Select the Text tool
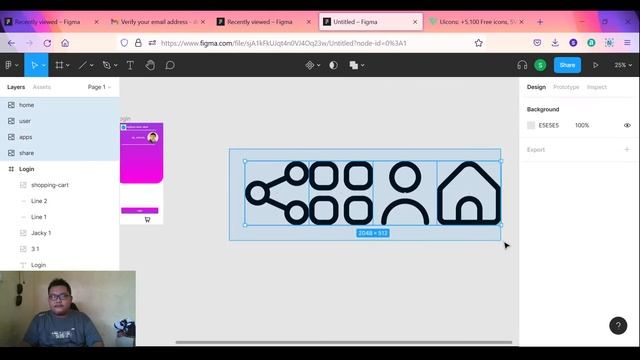 [x=130, y=65]
